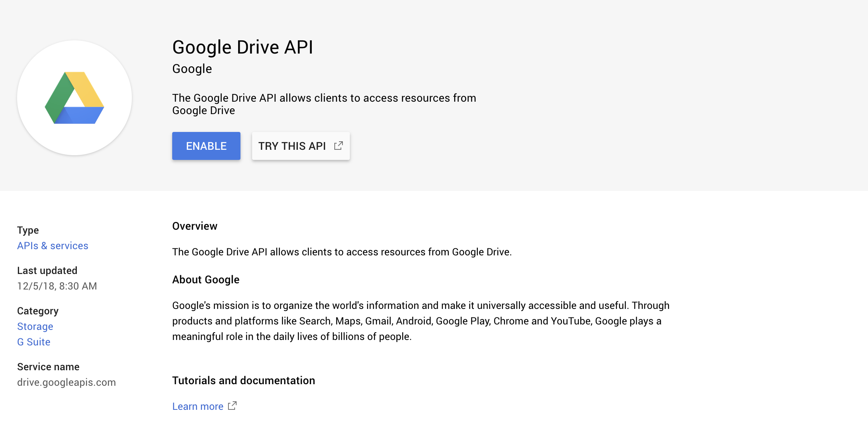Open the Storage category link
Viewport: 868px width, 430px height.
[x=35, y=326]
